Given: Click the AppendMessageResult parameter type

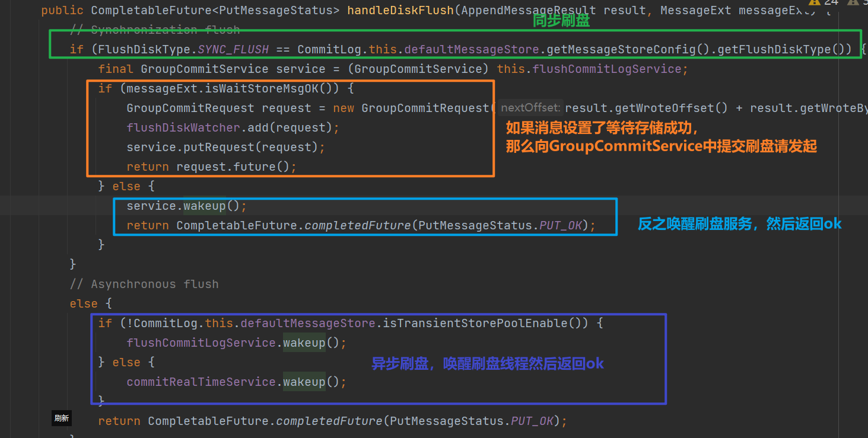Looking at the screenshot, I should 529,10.
